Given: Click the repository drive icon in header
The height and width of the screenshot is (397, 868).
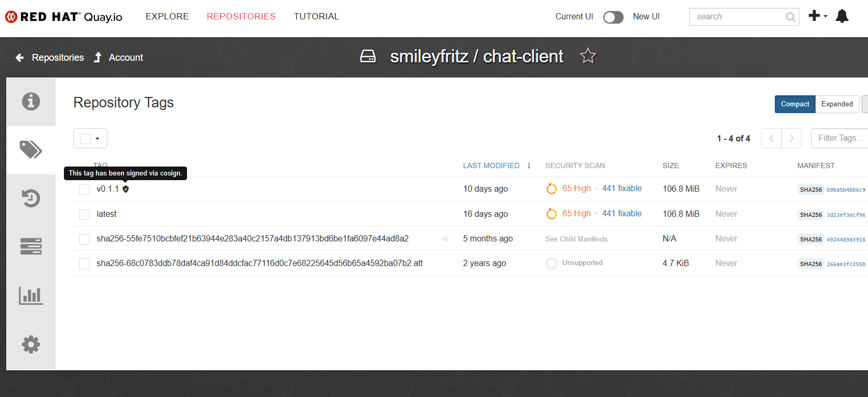Looking at the screenshot, I should coord(368,56).
